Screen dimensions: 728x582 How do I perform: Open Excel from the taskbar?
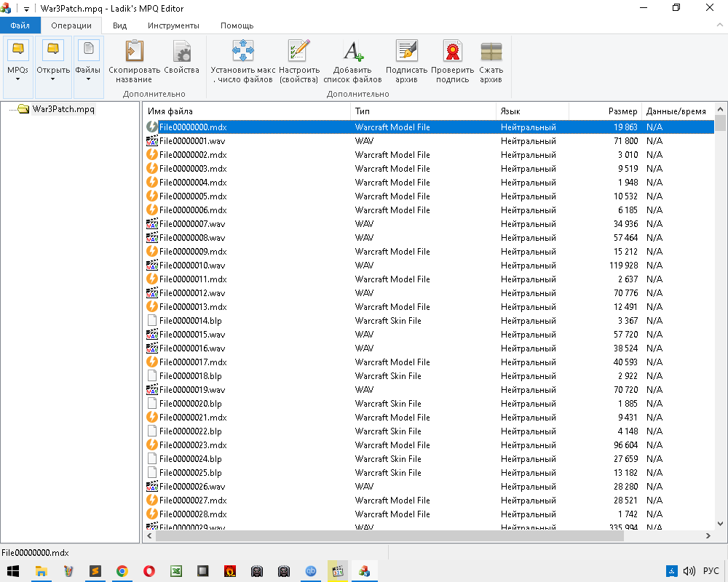(176, 571)
